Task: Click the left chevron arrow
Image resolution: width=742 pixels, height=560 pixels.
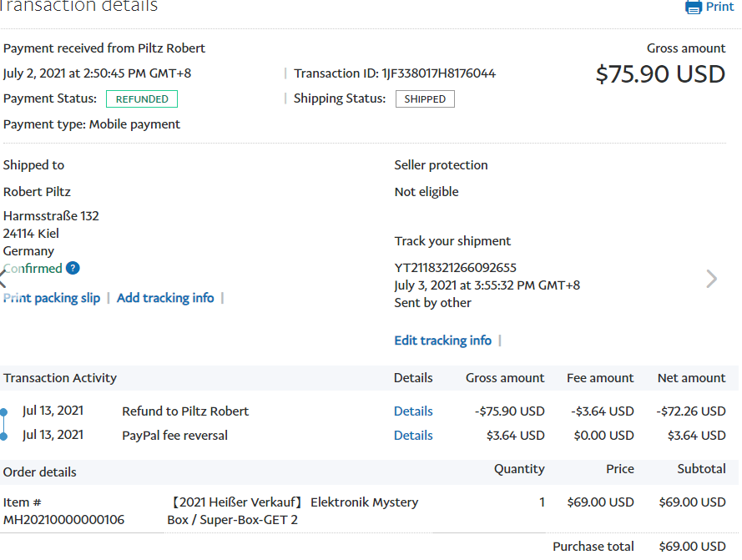Action: coord(3,279)
